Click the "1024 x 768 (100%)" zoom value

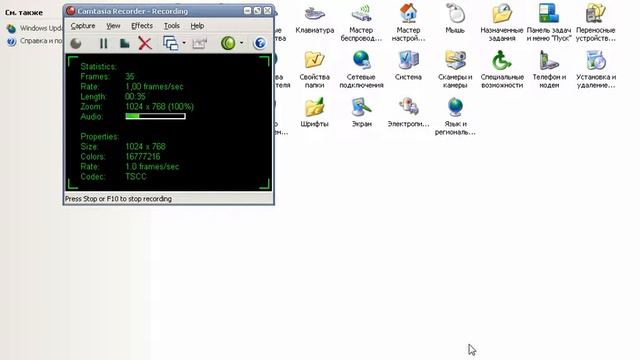[160, 107]
